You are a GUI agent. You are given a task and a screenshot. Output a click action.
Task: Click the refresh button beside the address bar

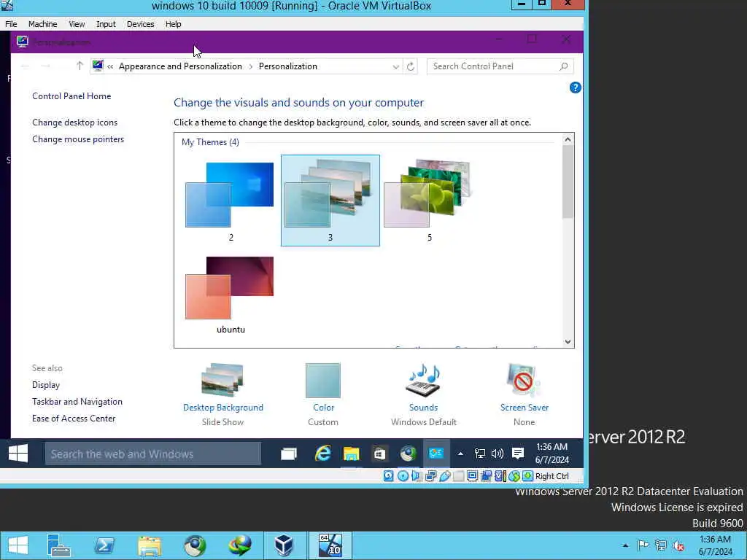tap(410, 66)
